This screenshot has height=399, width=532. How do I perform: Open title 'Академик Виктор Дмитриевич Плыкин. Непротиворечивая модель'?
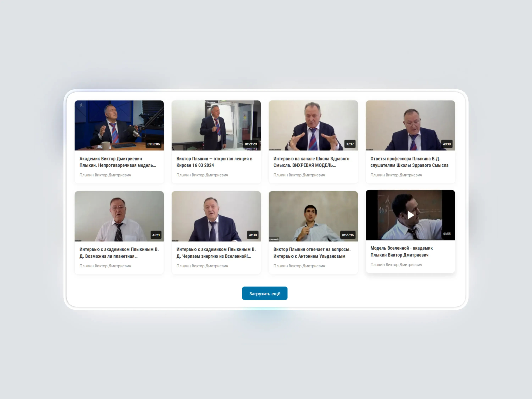click(118, 162)
